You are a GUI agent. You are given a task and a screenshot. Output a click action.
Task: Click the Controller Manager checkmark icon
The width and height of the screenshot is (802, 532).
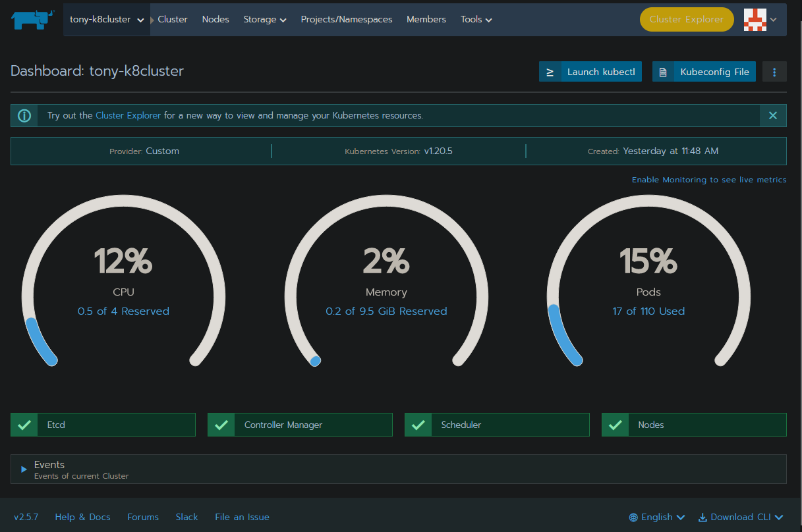(x=221, y=425)
